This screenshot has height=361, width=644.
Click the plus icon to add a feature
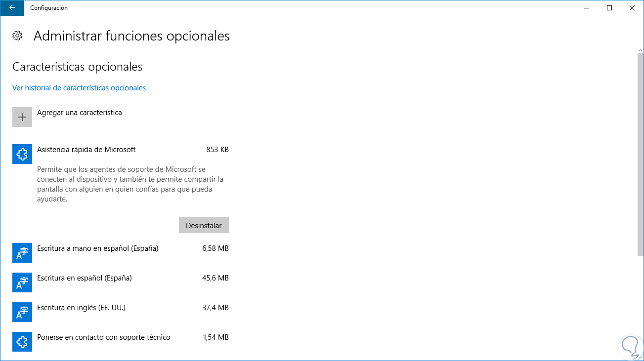(22, 117)
